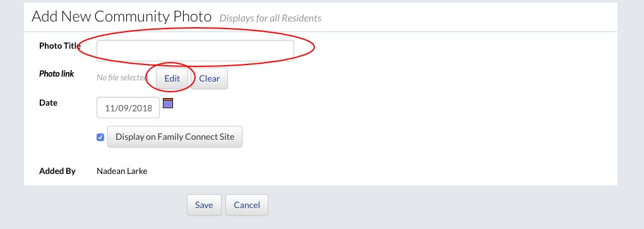Click the Added By label

pos(57,171)
